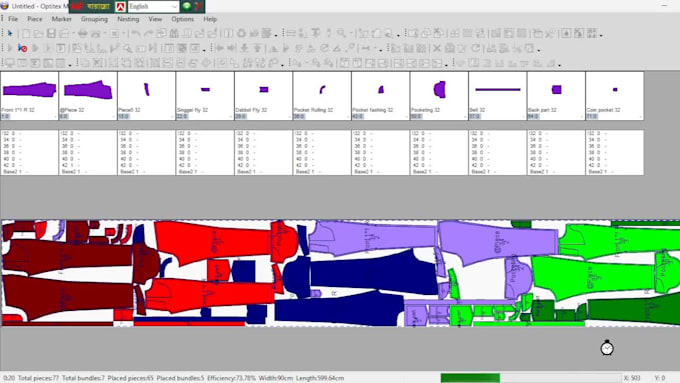
Task: Click the bright green trouser piece in marker
Action: point(594,278)
